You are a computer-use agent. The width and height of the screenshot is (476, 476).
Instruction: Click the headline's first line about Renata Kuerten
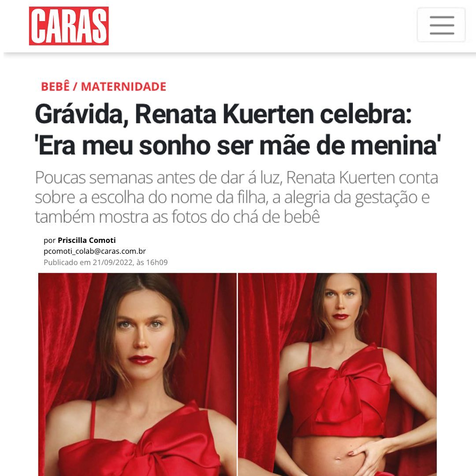coord(223,115)
